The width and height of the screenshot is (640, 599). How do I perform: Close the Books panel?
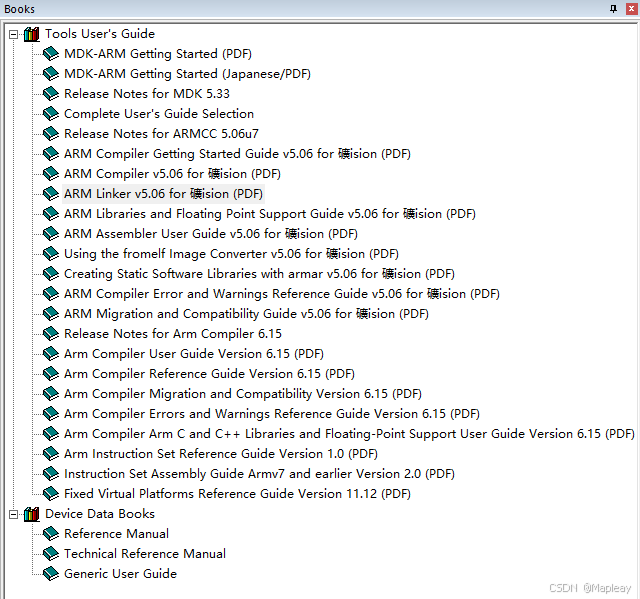click(631, 9)
